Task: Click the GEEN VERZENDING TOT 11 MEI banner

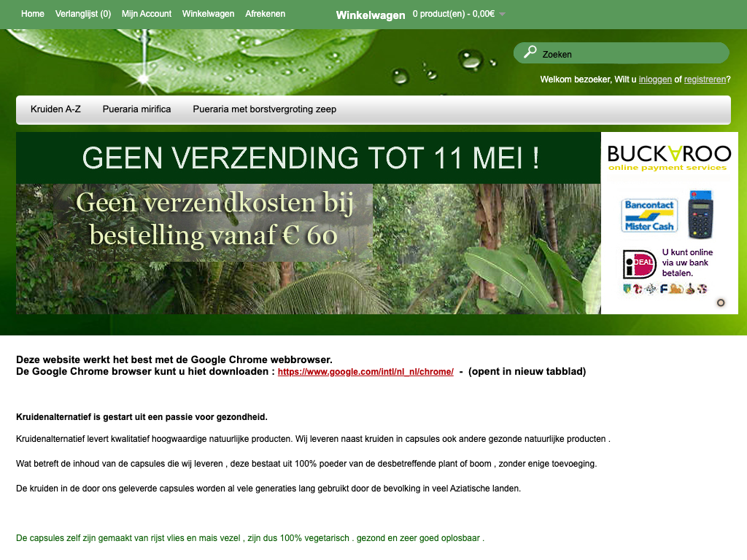Action: [309, 158]
